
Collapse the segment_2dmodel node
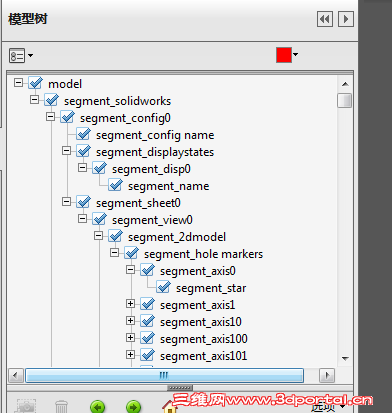point(98,235)
